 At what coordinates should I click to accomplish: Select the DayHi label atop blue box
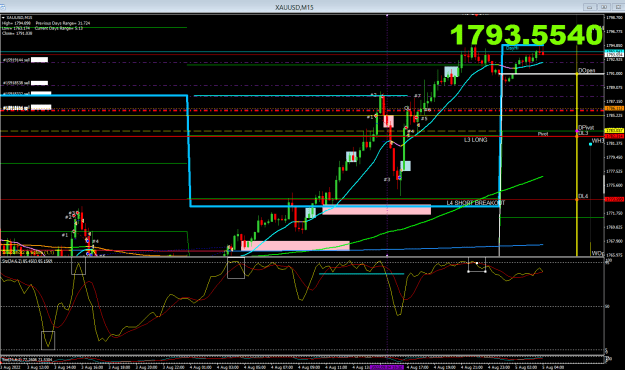[x=512, y=48]
